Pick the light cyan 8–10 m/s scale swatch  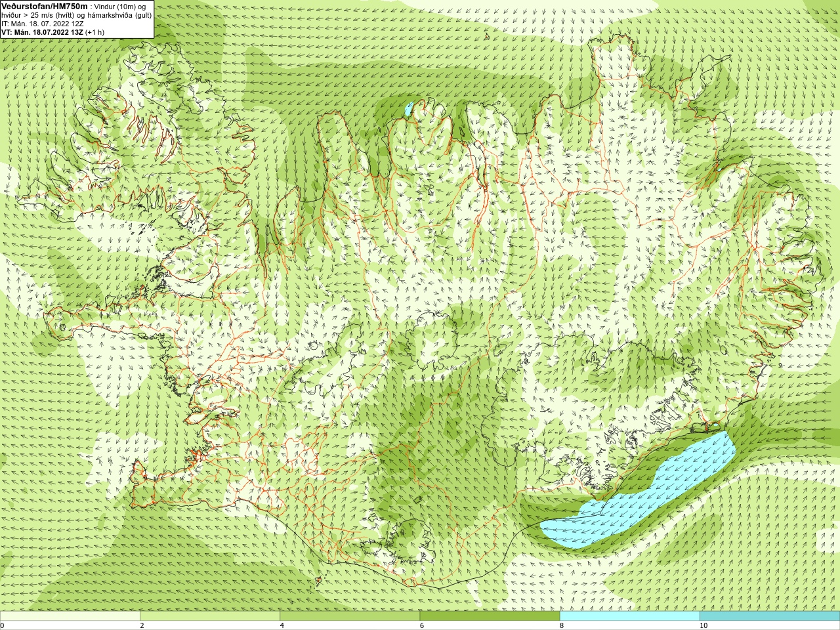coord(629,616)
